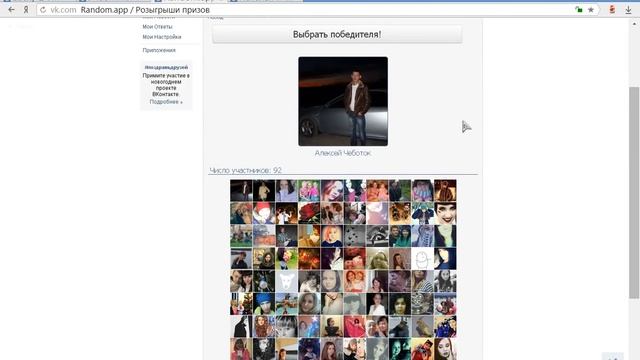Open the red rose participant avatar
Screen dimensions: 640x360
(309, 213)
